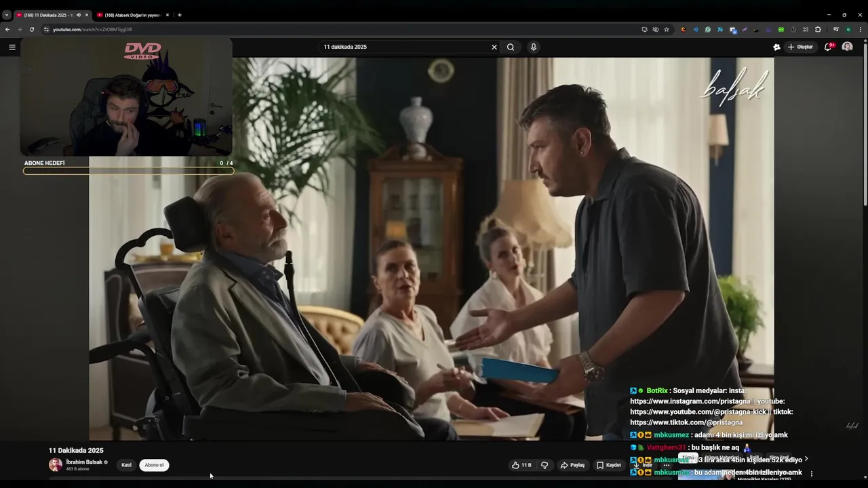Close the '11 Dakikada 2025' tab
This screenshot has height=488, width=868.
(86, 15)
